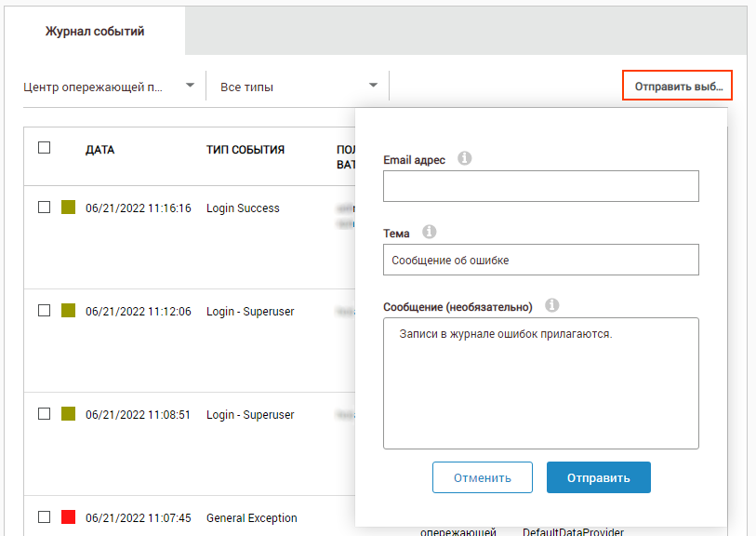The width and height of the screenshot is (756, 536).
Task: Expand the Все типы filter dropdown
Action: (298, 87)
